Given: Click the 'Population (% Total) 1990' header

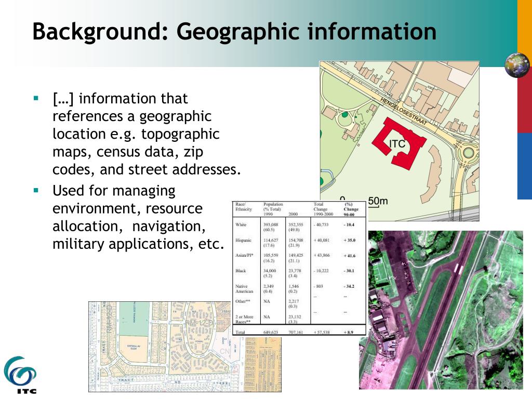Looking at the screenshot, I should click(273, 209).
